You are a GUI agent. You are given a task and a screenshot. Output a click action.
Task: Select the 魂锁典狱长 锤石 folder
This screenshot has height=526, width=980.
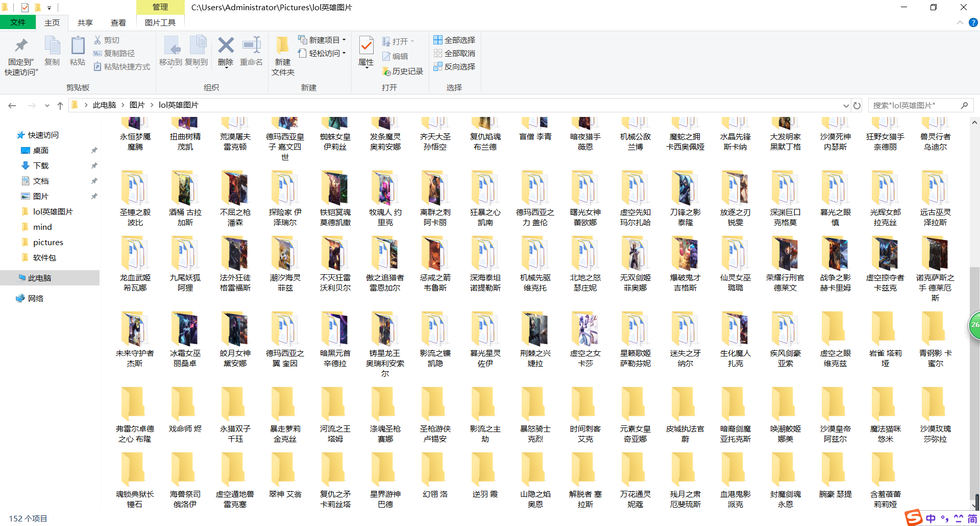135,481
